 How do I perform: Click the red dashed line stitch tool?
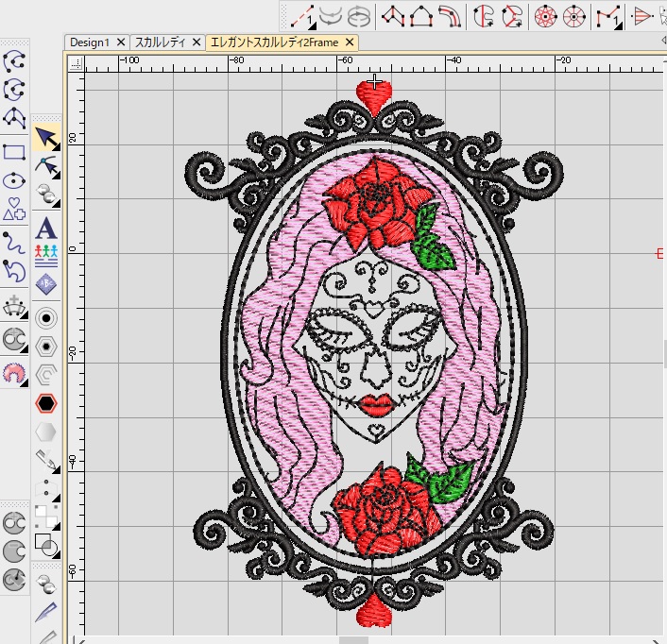click(x=302, y=17)
